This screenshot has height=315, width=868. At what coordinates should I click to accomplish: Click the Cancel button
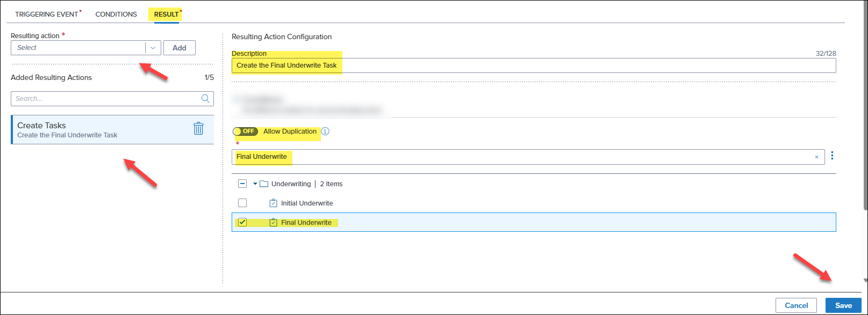click(x=796, y=305)
